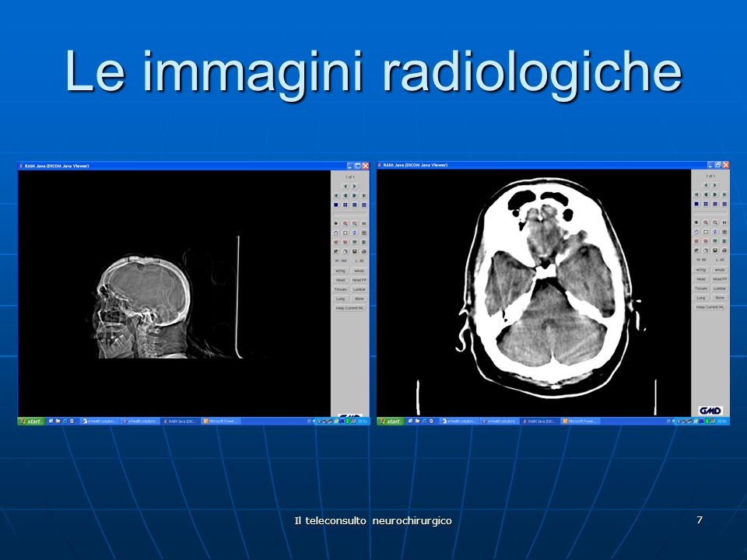Click the GMD logo in right viewer

click(710, 411)
